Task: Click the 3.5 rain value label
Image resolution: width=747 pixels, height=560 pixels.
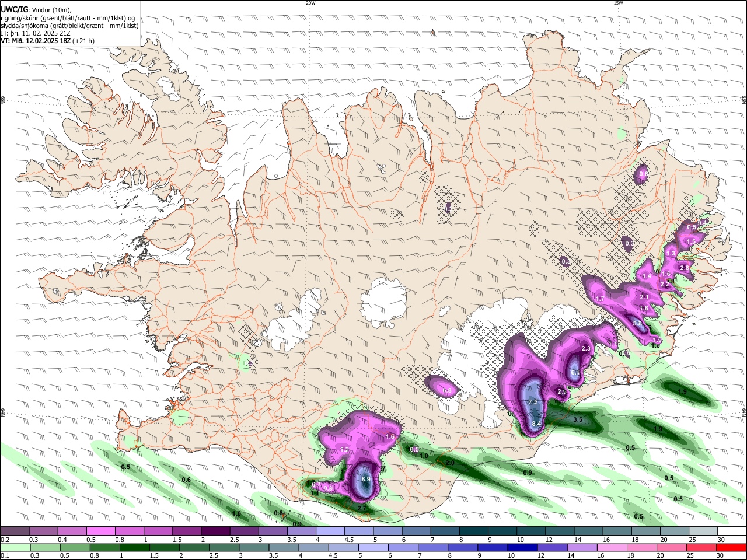Action: pyautogui.click(x=578, y=419)
